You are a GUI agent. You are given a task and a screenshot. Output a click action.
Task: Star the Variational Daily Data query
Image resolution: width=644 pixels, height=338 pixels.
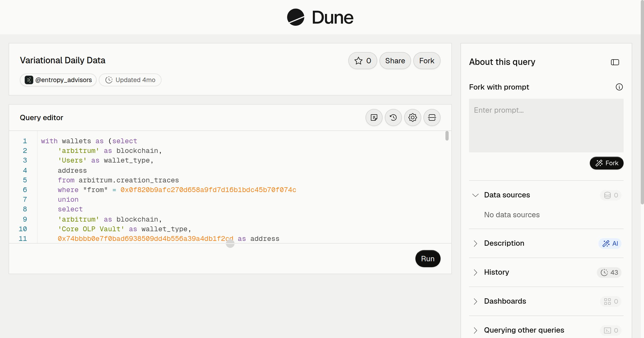click(x=363, y=61)
